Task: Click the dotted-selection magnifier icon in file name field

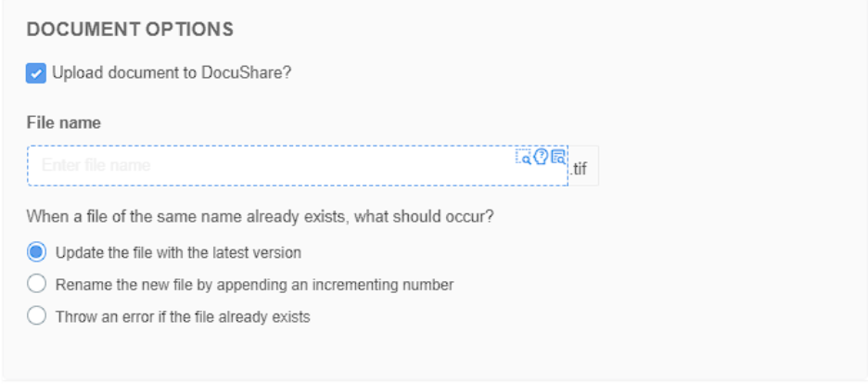Action: coord(523,157)
